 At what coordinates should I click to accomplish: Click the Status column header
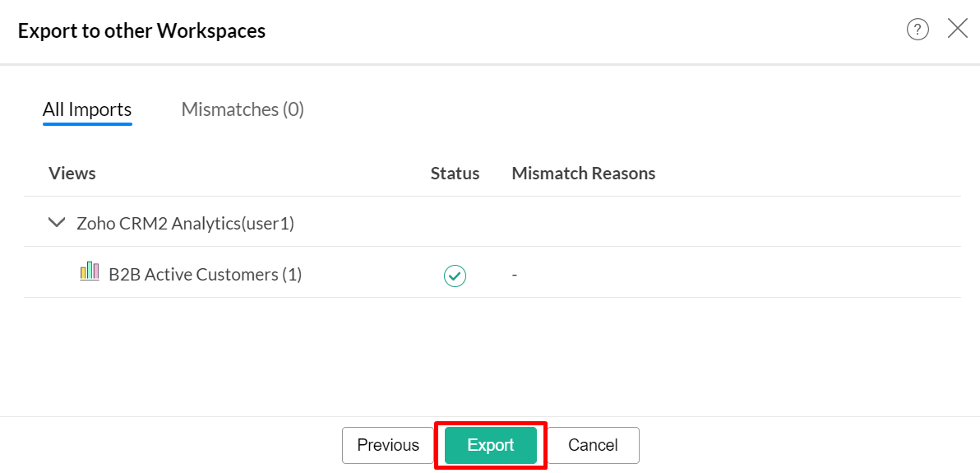point(455,174)
